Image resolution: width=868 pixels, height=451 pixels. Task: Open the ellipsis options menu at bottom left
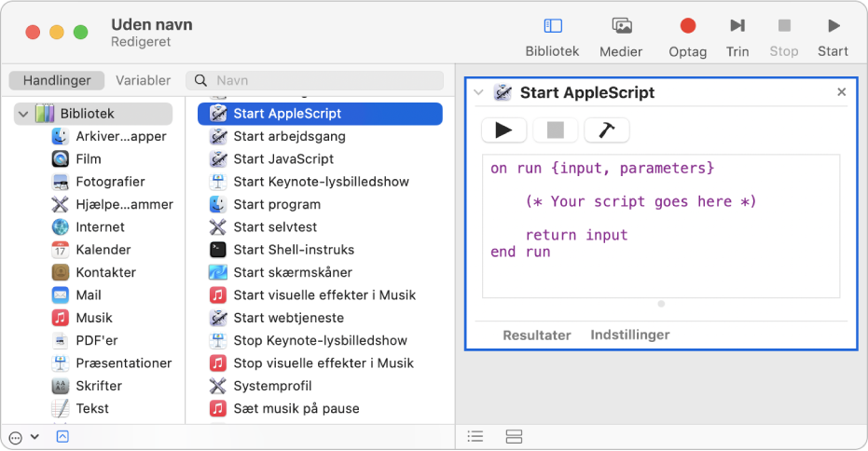17,436
